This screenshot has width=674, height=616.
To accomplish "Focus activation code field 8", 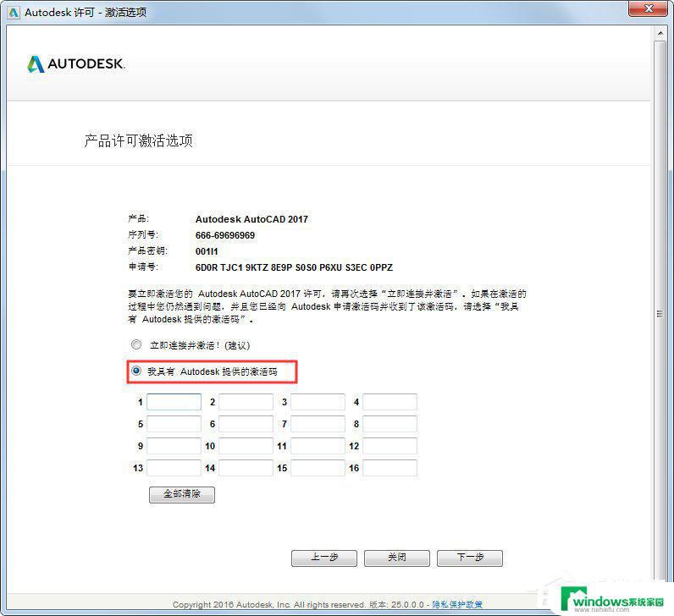I will (389, 424).
